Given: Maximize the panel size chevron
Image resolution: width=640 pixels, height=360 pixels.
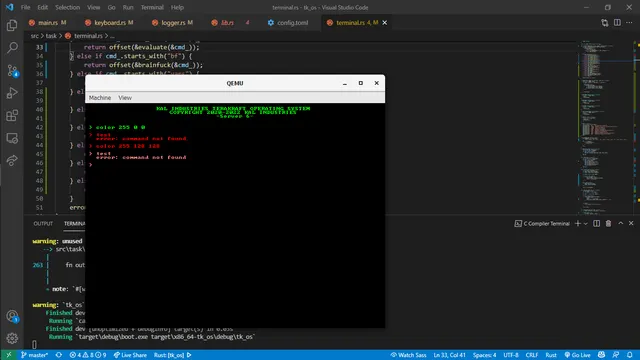Looking at the screenshot, I should tap(620, 223).
